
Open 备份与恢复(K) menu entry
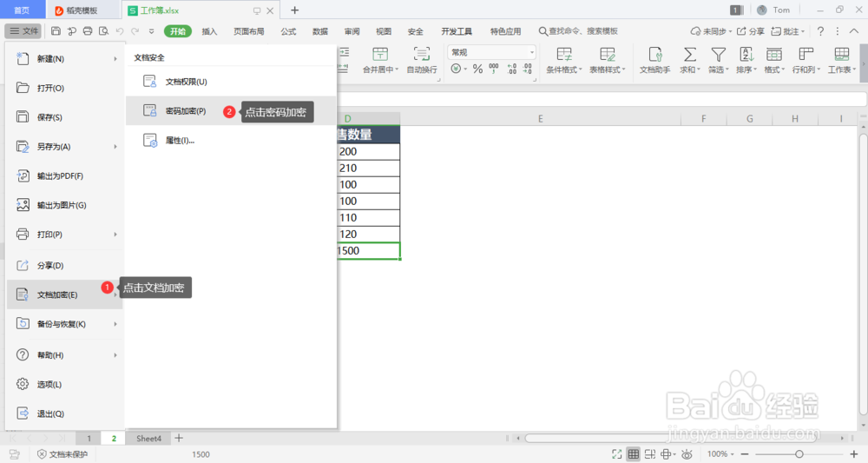(x=64, y=324)
